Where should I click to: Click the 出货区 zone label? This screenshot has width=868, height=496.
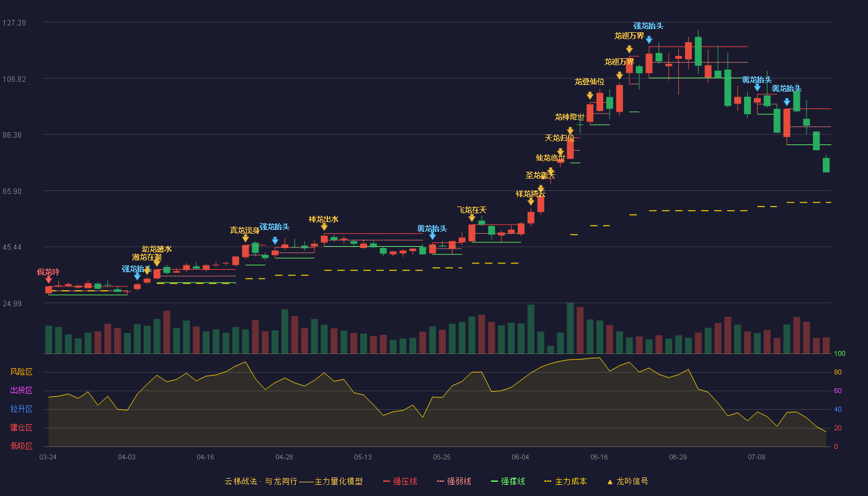click(22, 391)
